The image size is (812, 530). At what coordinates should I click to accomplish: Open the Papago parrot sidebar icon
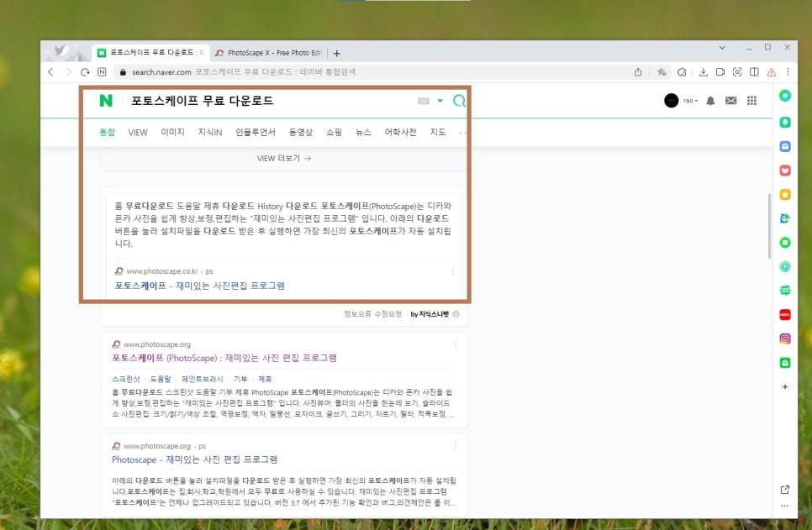click(x=785, y=218)
